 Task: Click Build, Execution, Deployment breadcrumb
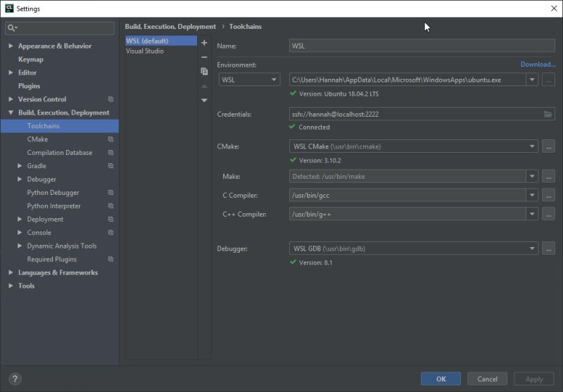170,27
